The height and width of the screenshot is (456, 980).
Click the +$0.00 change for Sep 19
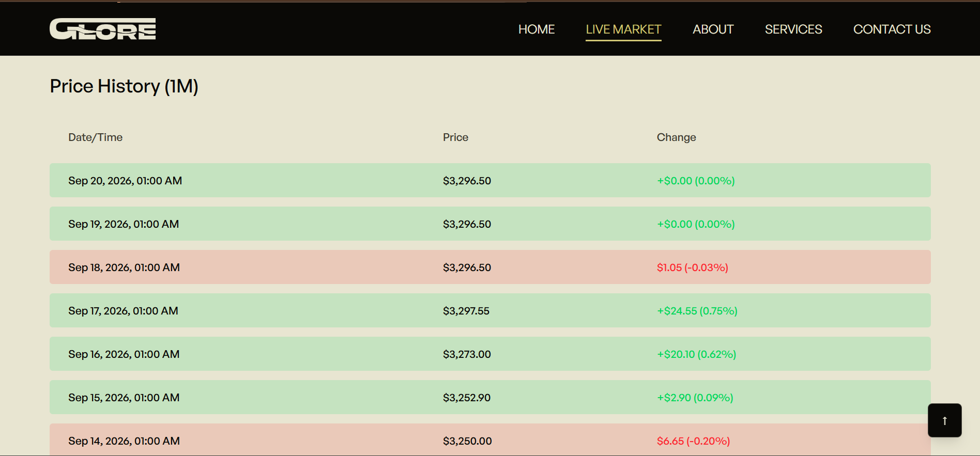(696, 224)
